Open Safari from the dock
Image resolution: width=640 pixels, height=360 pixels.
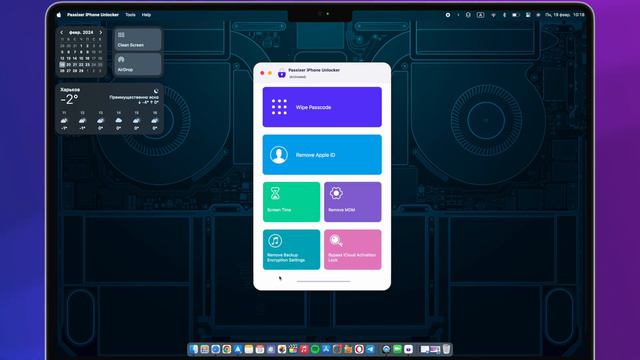(216, 349)
